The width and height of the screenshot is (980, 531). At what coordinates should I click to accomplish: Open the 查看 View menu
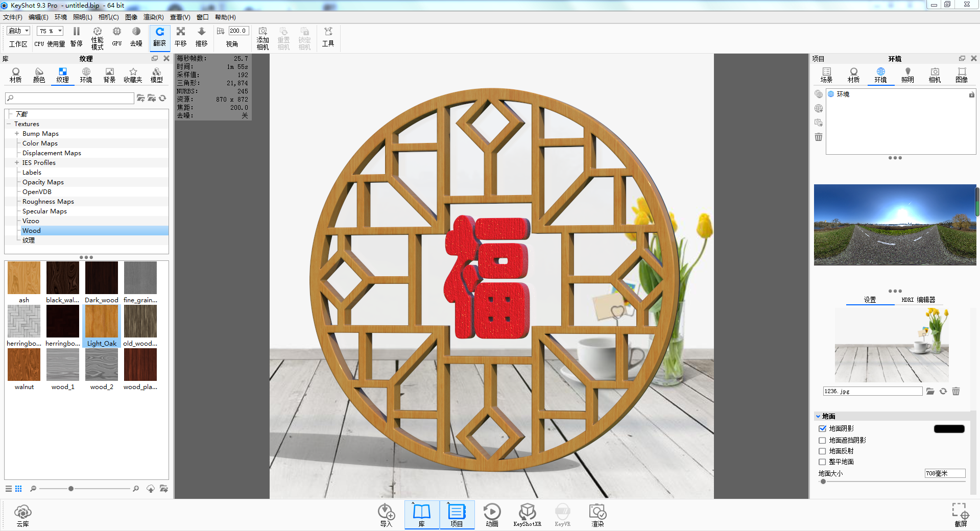click(x=180, y=17)
